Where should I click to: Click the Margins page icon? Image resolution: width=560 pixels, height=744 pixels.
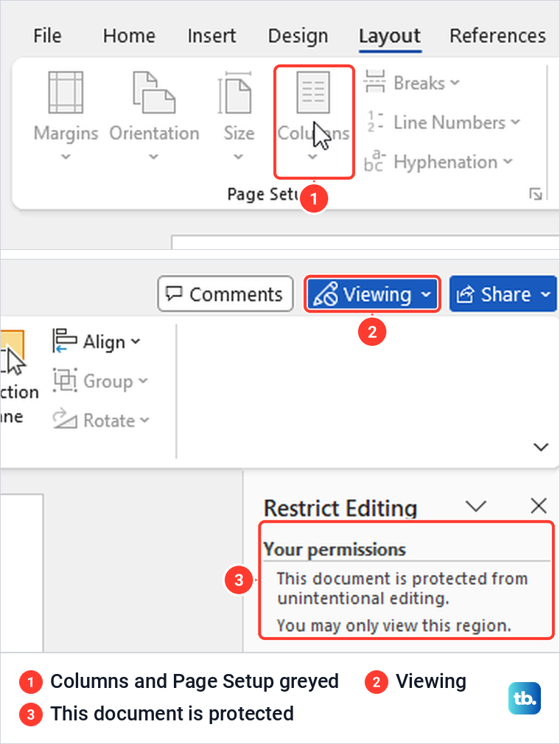pyautogui.click(x=66, y=92)
